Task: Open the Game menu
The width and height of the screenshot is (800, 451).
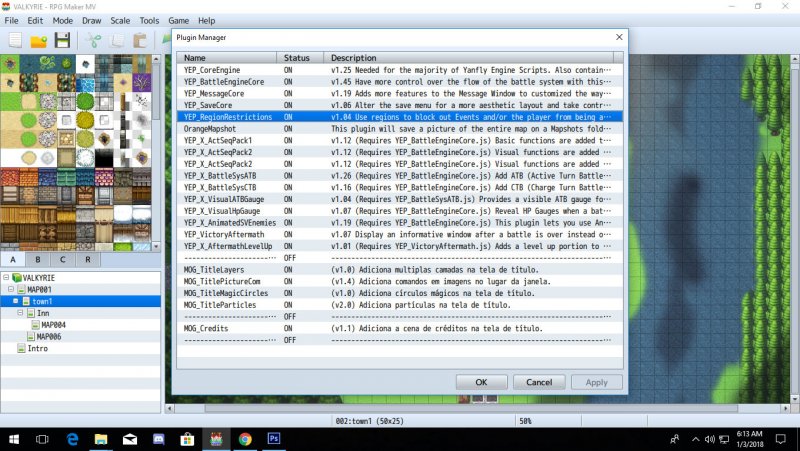Action: 179,20
